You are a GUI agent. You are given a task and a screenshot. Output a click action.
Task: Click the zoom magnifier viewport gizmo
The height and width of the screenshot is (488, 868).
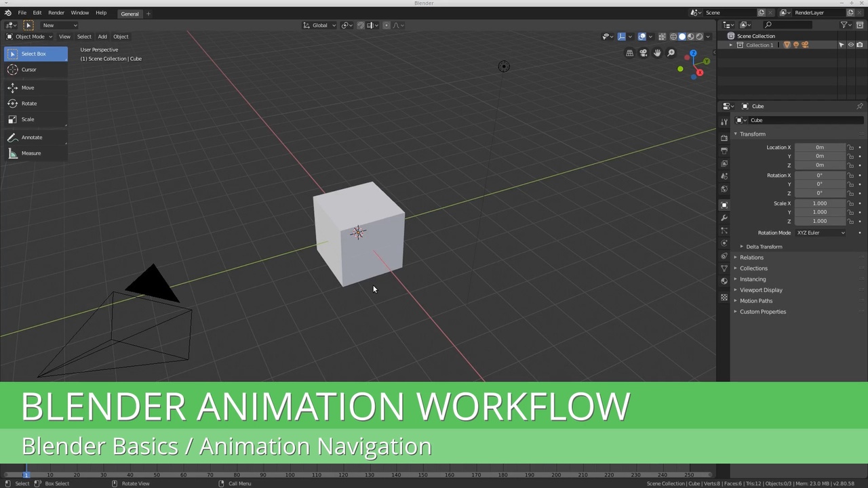pos(671,53)
